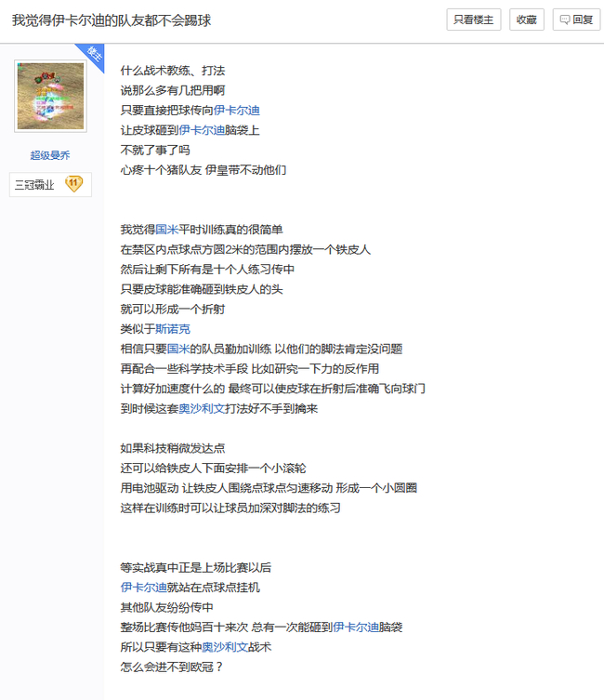Screen dimensions: 604x700
Task: Click the level 11 heart badge icon
Action: pos(73,184)
